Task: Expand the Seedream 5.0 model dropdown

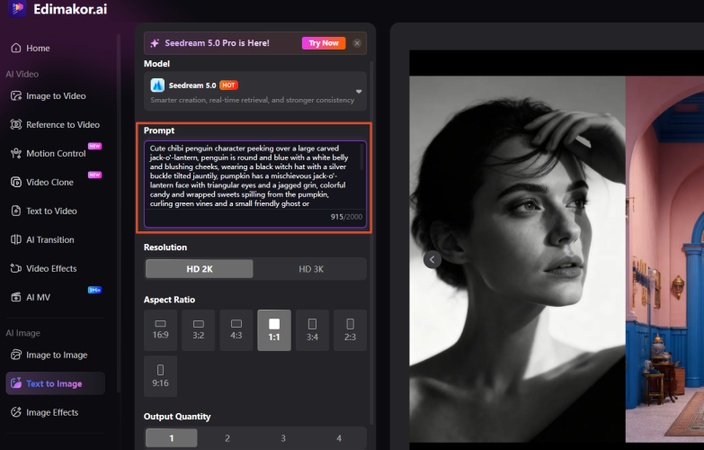Action: [359, 91]
